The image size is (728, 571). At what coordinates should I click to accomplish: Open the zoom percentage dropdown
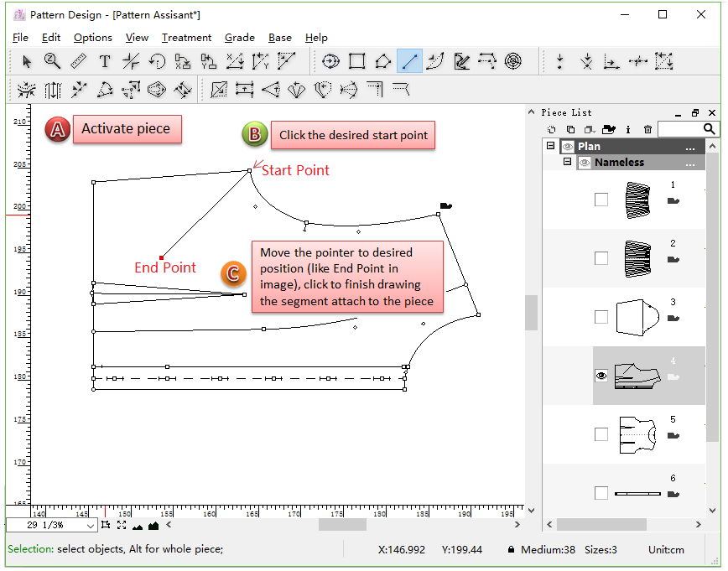click(x=91, y=526)
